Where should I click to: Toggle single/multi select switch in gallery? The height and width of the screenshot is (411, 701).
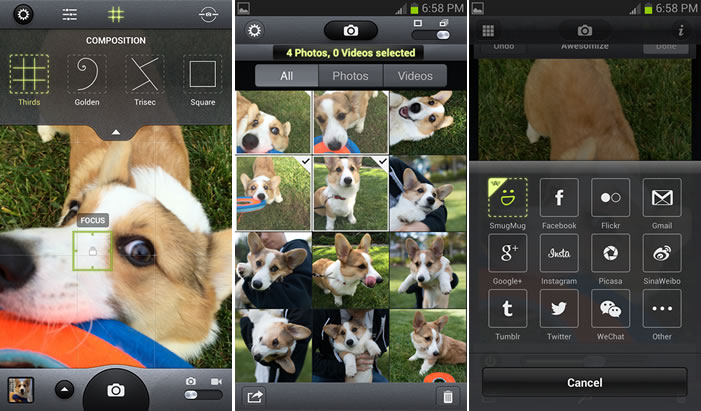[x=431, y=35]
